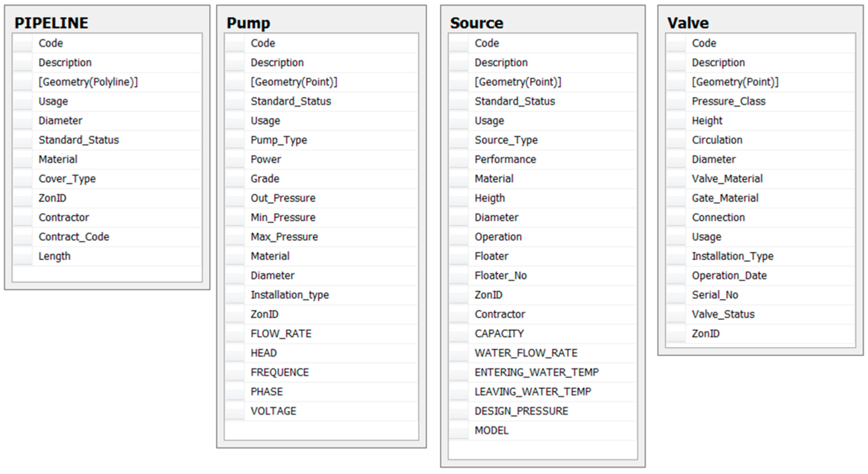Click the Valve table header
This screenshot has height=474, width=868.
[x=688, y=23]
